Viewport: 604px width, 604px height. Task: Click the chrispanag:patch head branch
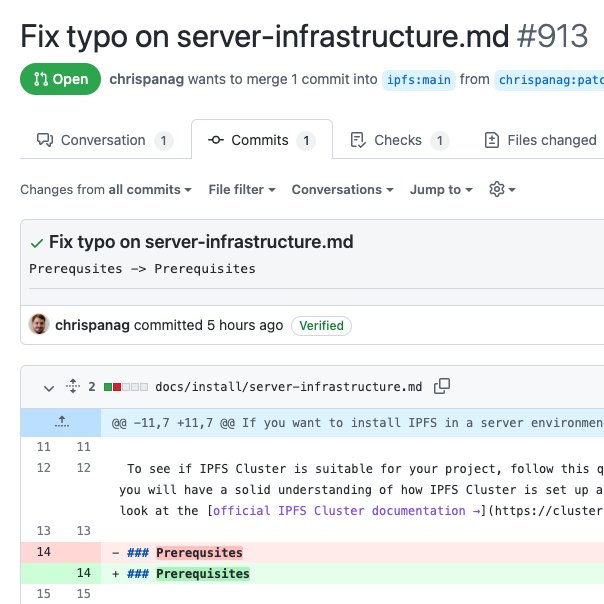[549, 80]
